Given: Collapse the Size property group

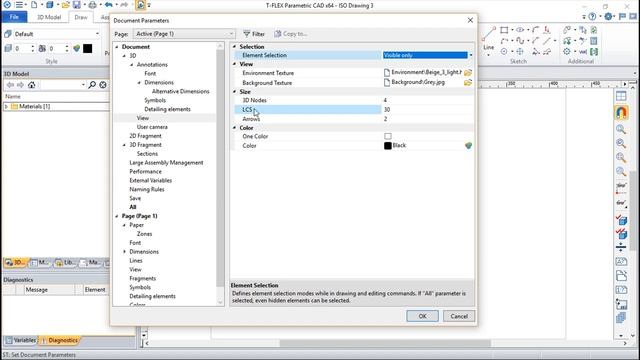Looking at the screenshot, I should (235, 92).
